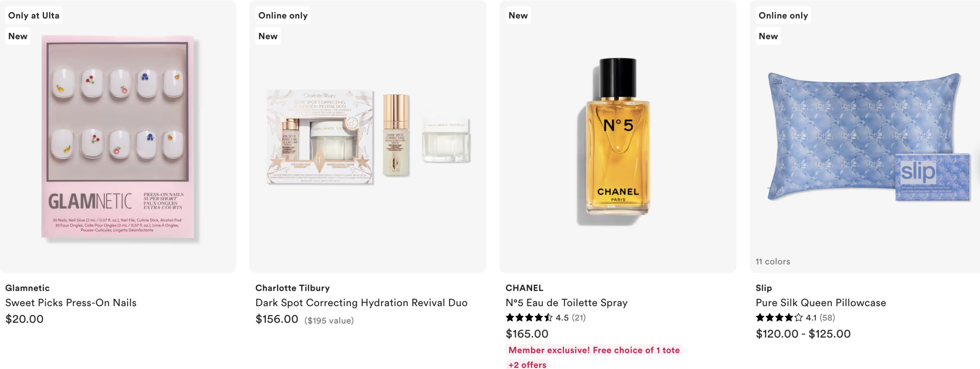This screenshot has width=980, height=369.
Task: Click the Glamnetic brand name
Action: 28,288
